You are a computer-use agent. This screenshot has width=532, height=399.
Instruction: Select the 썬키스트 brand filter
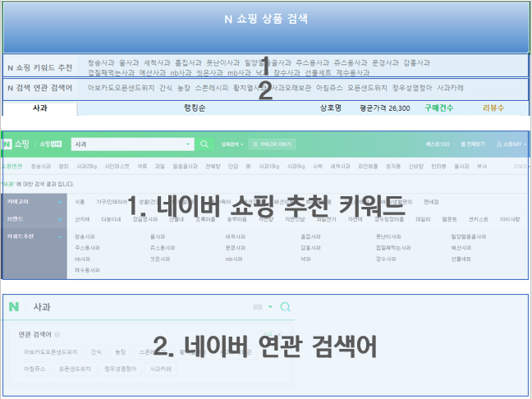coord(479,219)
